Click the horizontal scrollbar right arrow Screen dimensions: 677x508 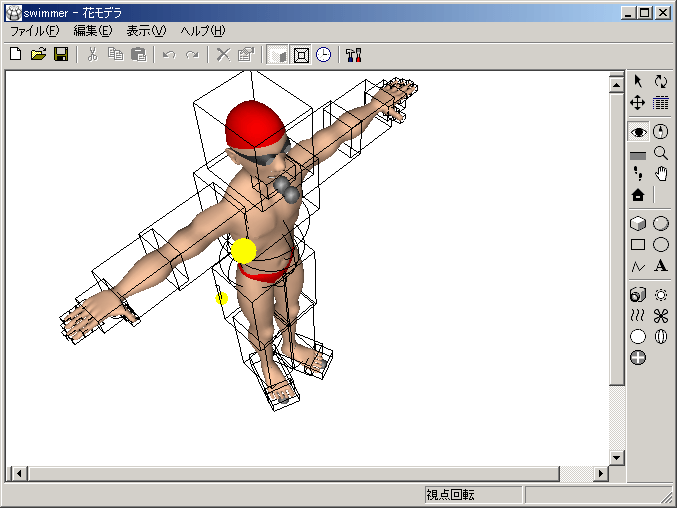coord(601,473)
